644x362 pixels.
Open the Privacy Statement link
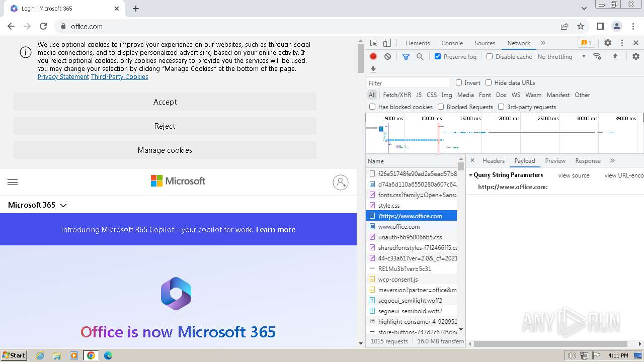(63, 77)
